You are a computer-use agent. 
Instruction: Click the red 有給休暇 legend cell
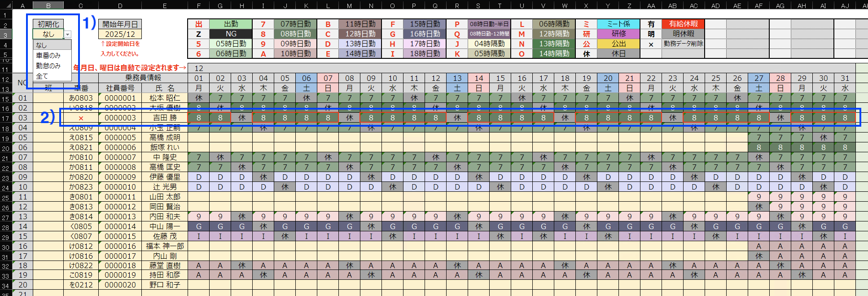pos(683,24)
